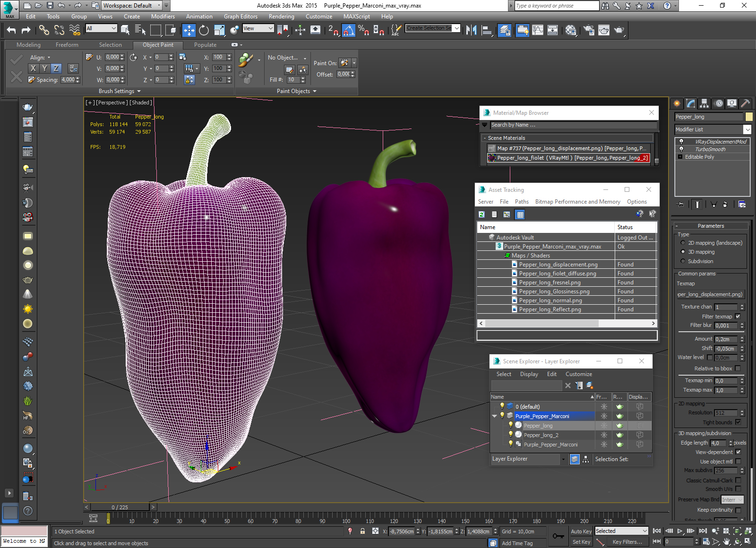Toggle the Manage Layers toolbar icon
The image size is (756, 548).
504,30
